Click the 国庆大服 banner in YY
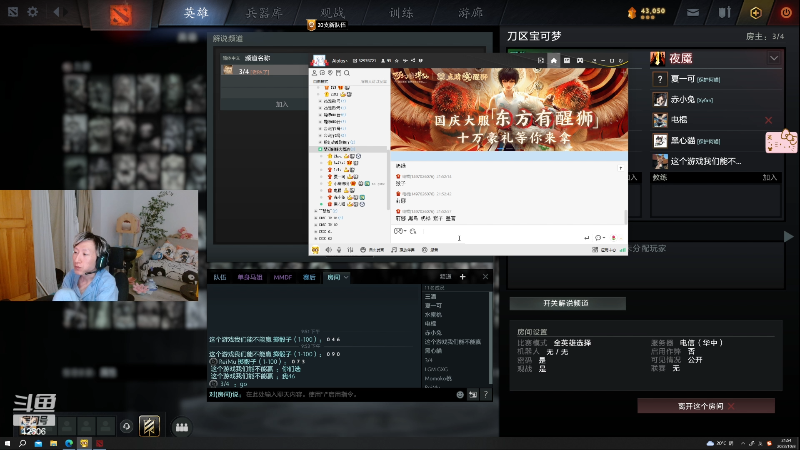 (509, 109)
